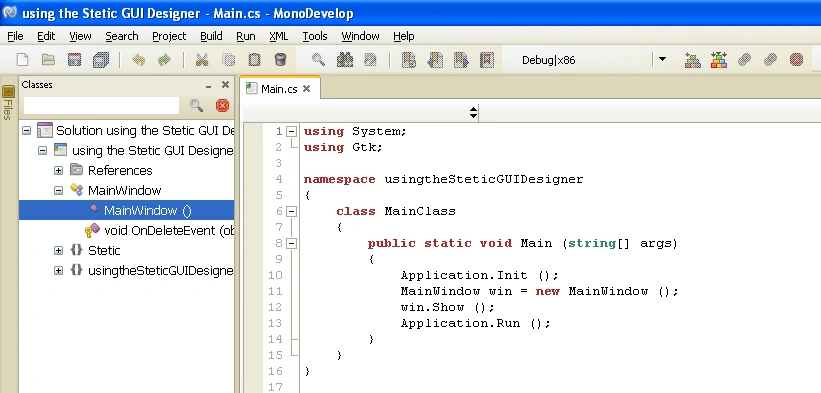The image size is (821, 393).
Task: Click the Next Bookmark toolbar icon
Action: (461, 60)
